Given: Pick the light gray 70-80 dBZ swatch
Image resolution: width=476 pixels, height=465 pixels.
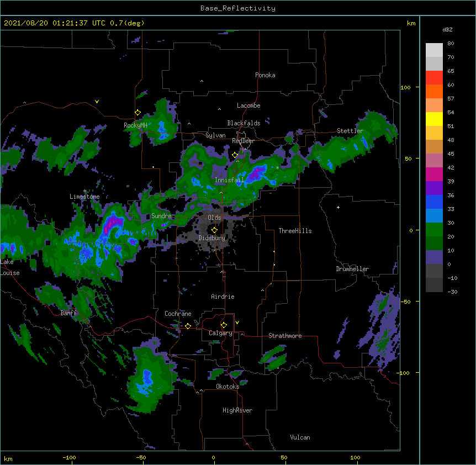Looking at the screenshot, I should click(434, 50).
